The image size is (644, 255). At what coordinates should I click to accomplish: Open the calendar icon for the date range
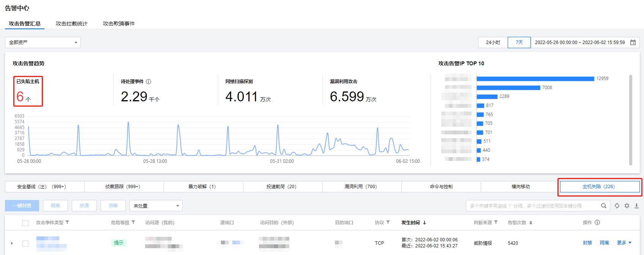click(633, 42)
